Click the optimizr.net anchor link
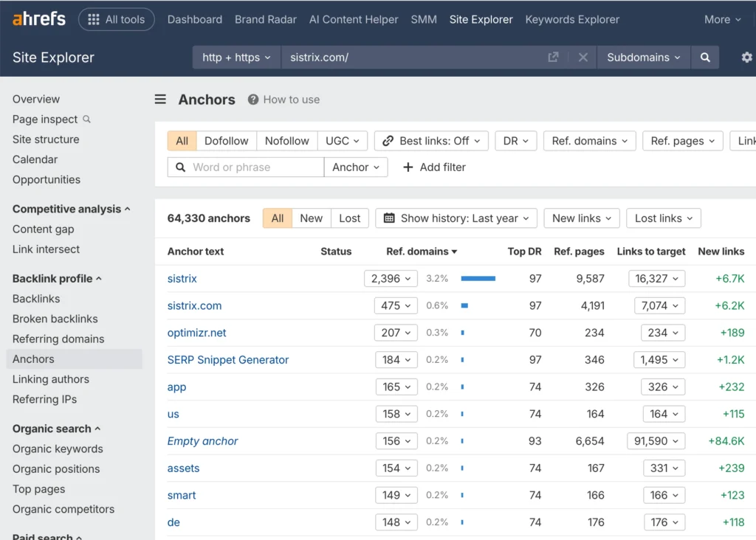 tap(196, 333)
